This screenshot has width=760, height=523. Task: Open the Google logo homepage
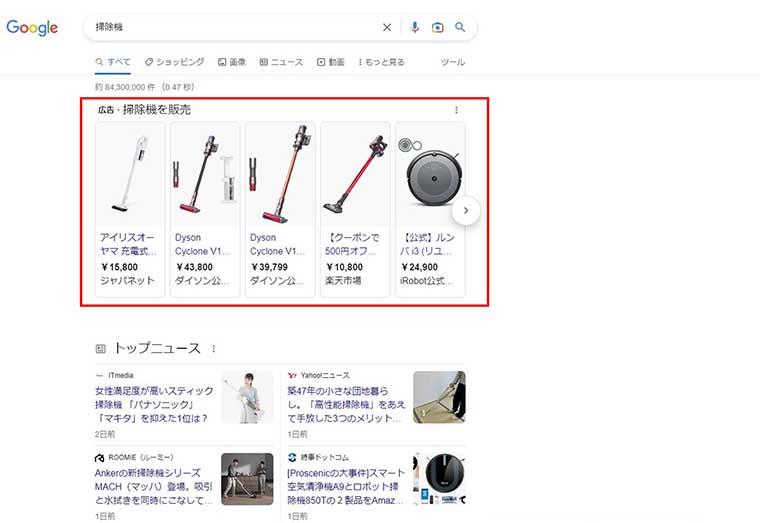click(x=32, y=28)
